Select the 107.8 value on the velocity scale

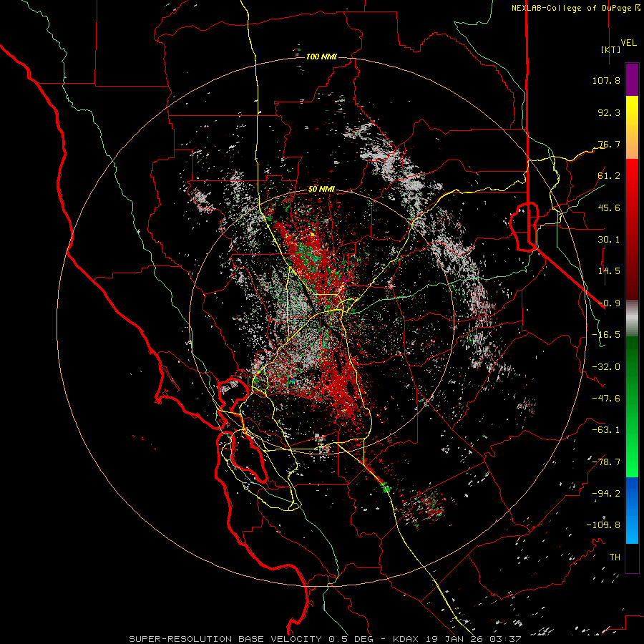pos(606,80)
